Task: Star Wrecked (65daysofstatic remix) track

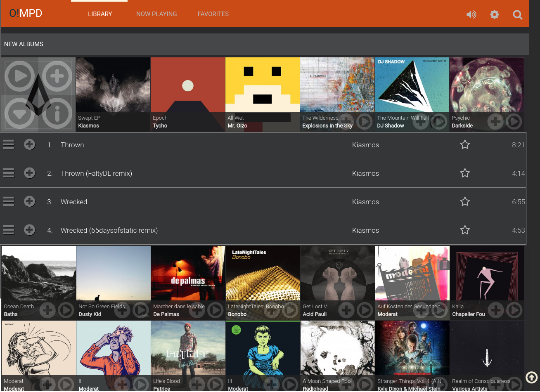Action: point(465,230)
